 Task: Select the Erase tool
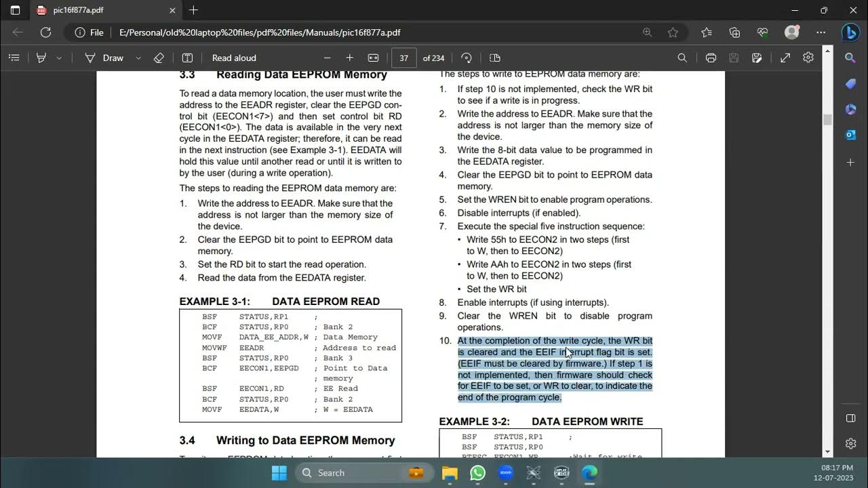click(159, 58)
